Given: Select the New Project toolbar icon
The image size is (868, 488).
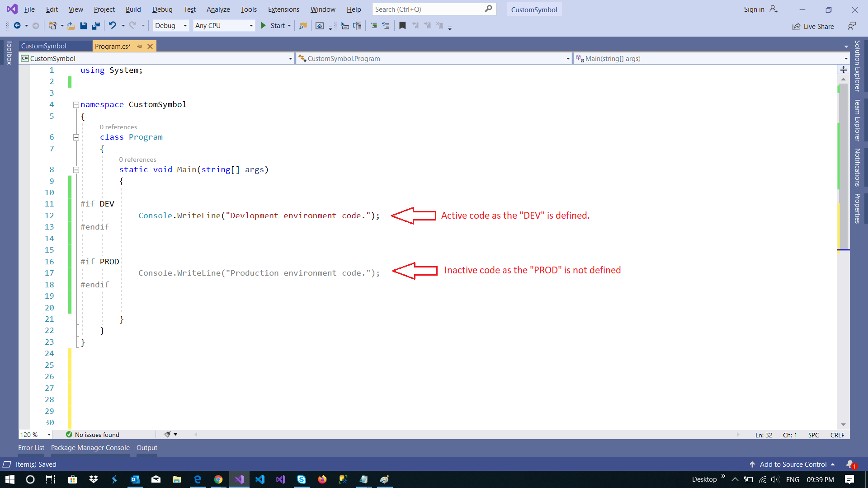Looking at the screenshot, I should tap(53, 26).
